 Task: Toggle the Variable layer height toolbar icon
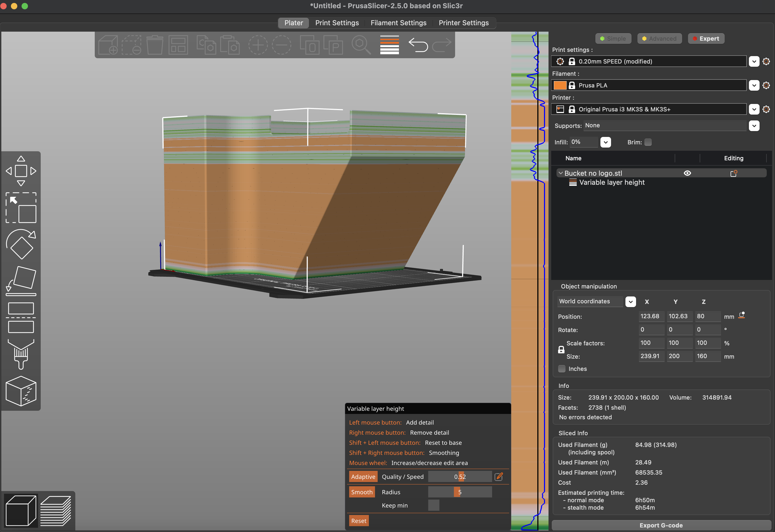click(x=389, y=45)
